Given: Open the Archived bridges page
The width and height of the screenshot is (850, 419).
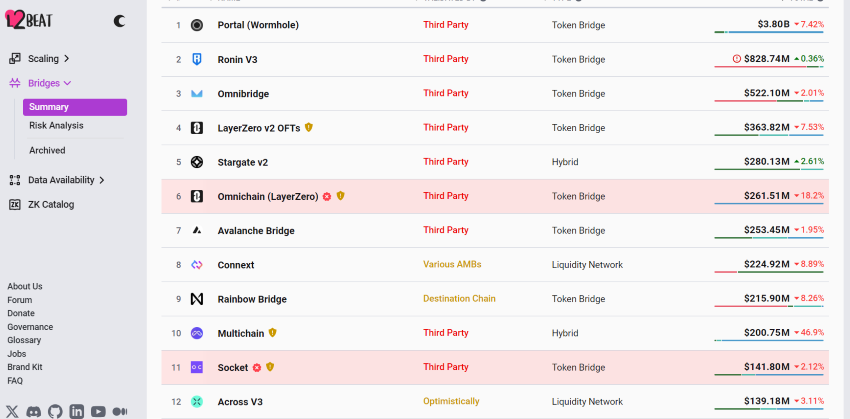Looking at the screenshot, I should 47,151.
